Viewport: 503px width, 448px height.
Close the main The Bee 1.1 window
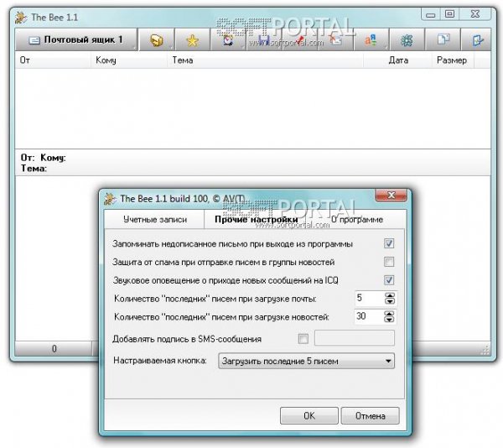pos(475,14)
